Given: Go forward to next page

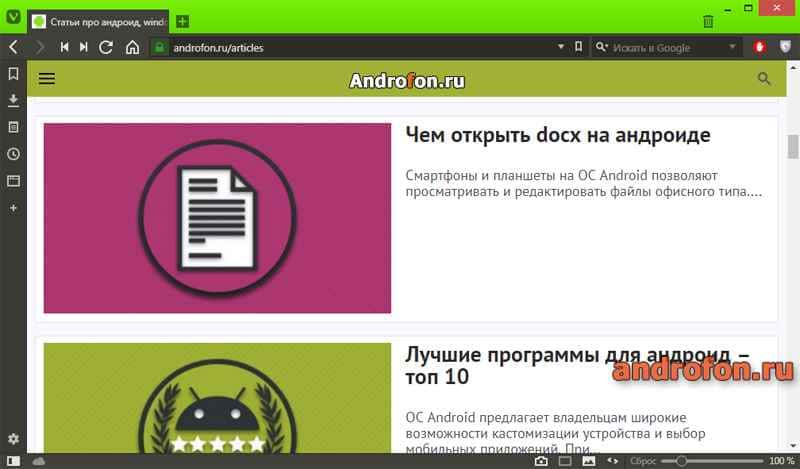Looking at the screenshot, I should pyautogui.click(x=40, y=47).
